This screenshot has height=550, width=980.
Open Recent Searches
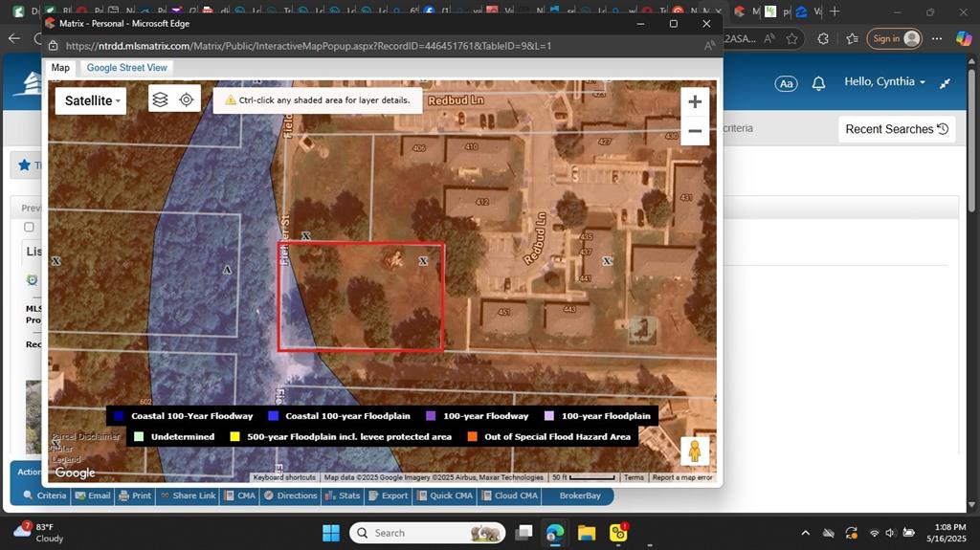(x=896, y=129)
